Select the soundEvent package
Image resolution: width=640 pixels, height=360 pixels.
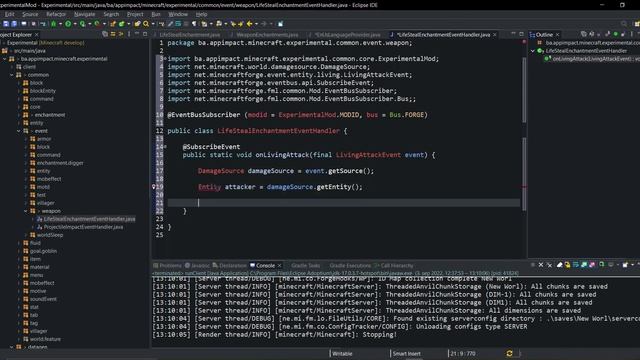pos(43,299)
